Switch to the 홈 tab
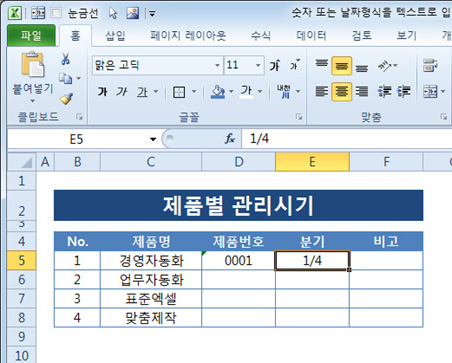This screenshot has height=363, width=452. [75, 36]
